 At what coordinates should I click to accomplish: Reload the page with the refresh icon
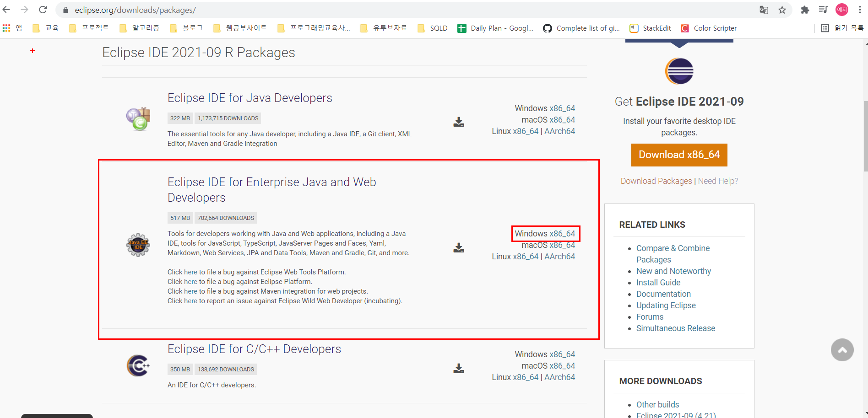click(43, 10)
